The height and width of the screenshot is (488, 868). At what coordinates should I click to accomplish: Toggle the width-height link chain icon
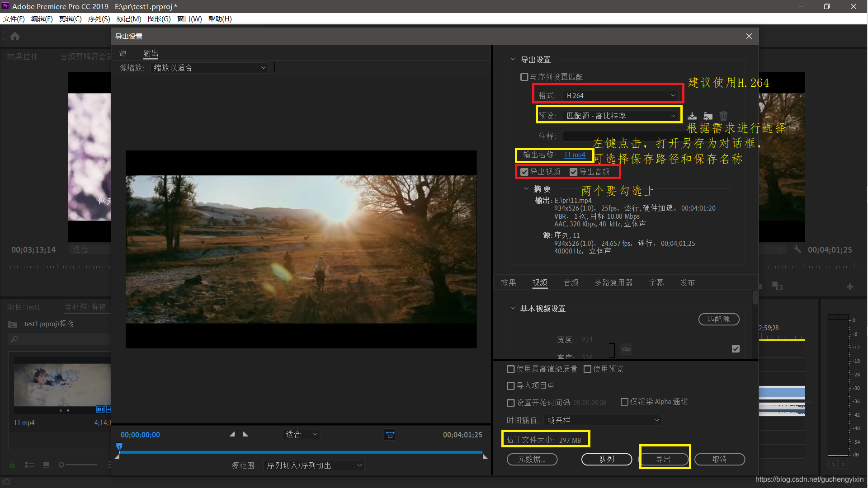click(x=626, y=349)
